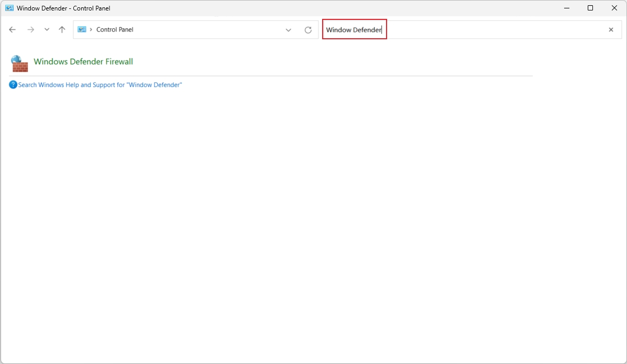The width and height of the screenshot is (627, 364).
Task: Open the Windows Defender Firewall brick icon
Action: pos(19,63)
